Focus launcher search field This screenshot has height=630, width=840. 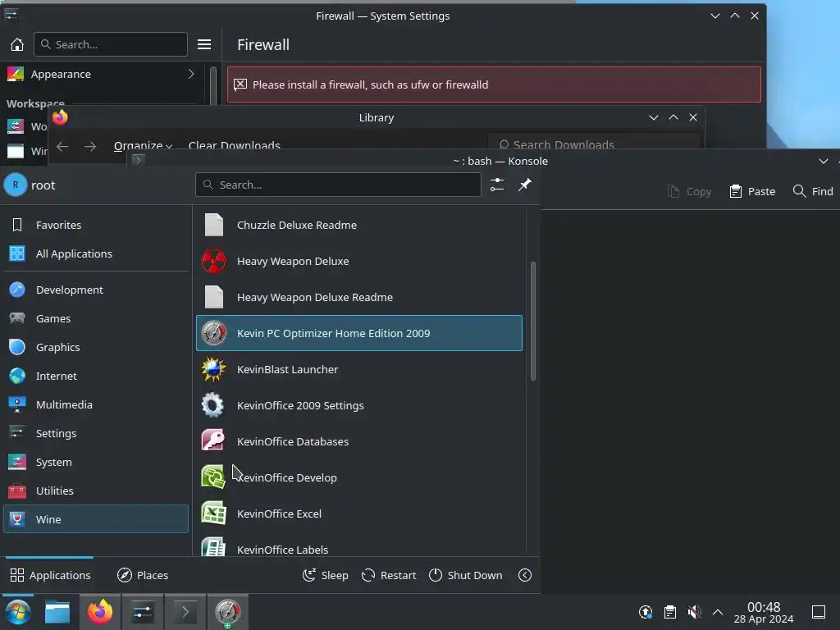[x=338, y=185]
